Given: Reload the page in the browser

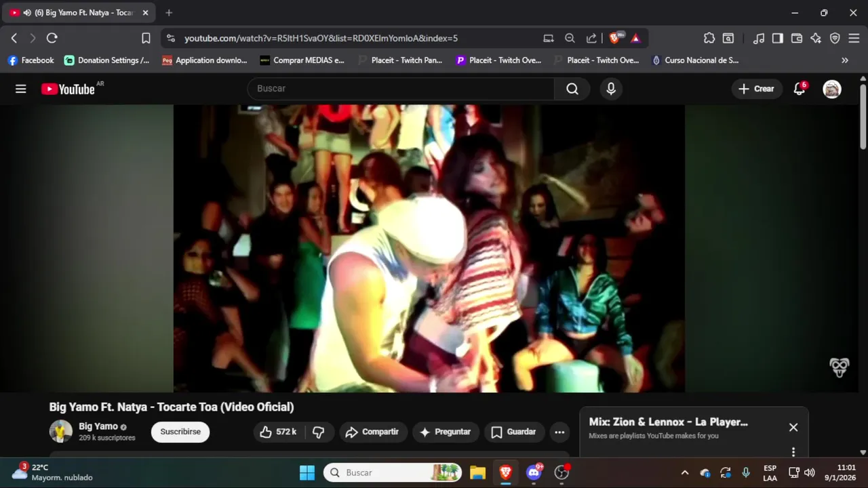Looking at the screenshot, I should (52, 38).
